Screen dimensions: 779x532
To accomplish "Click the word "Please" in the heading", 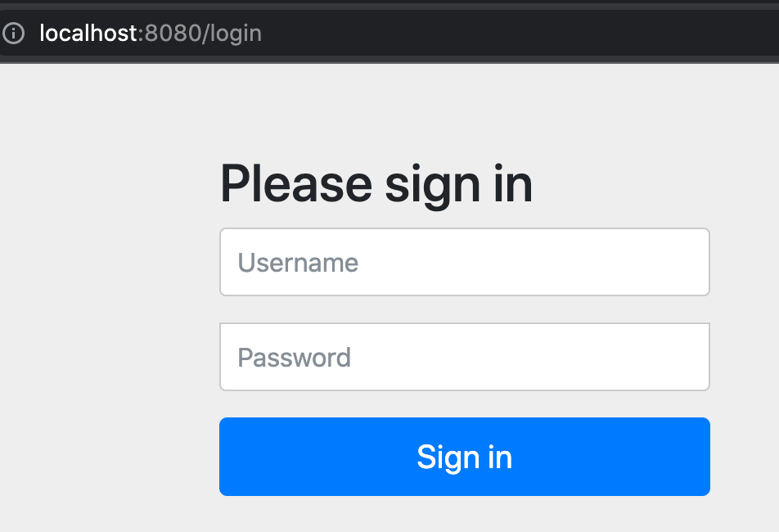I will tap(296, 183).
